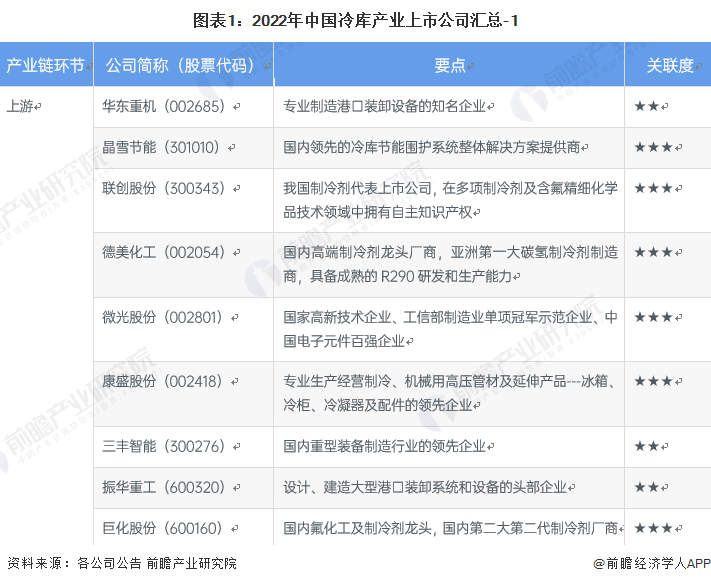Image resolution: width=711 pixels, height=584 pixels.
Task: Click the @前瞻经济学人APP credit text
Action: point(652,564)
